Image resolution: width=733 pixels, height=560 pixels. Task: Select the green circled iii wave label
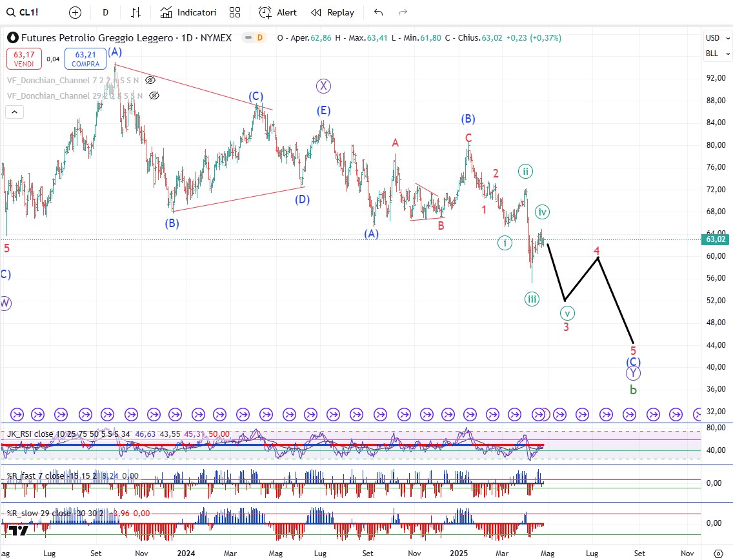pos(532,299)
